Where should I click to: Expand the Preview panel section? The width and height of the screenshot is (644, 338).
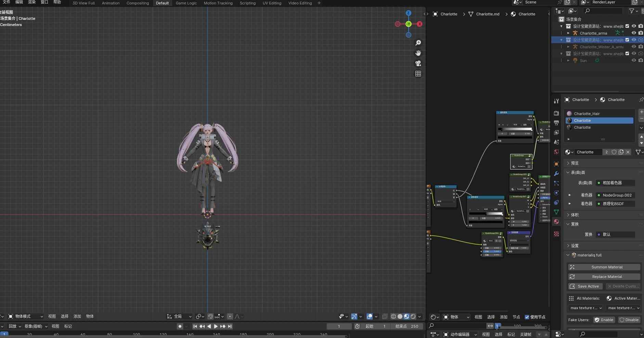click(575, 163)
